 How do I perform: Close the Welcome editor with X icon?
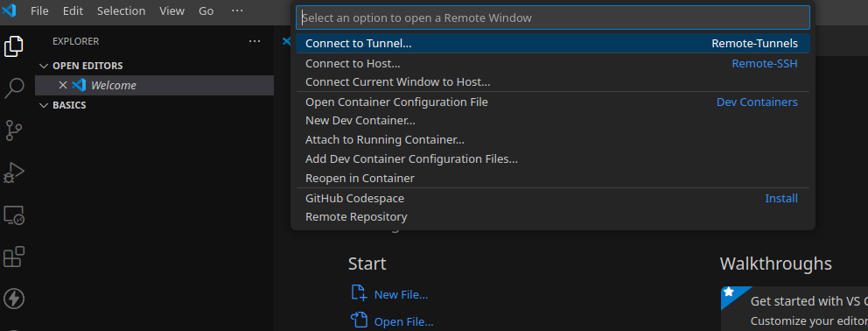62,85
